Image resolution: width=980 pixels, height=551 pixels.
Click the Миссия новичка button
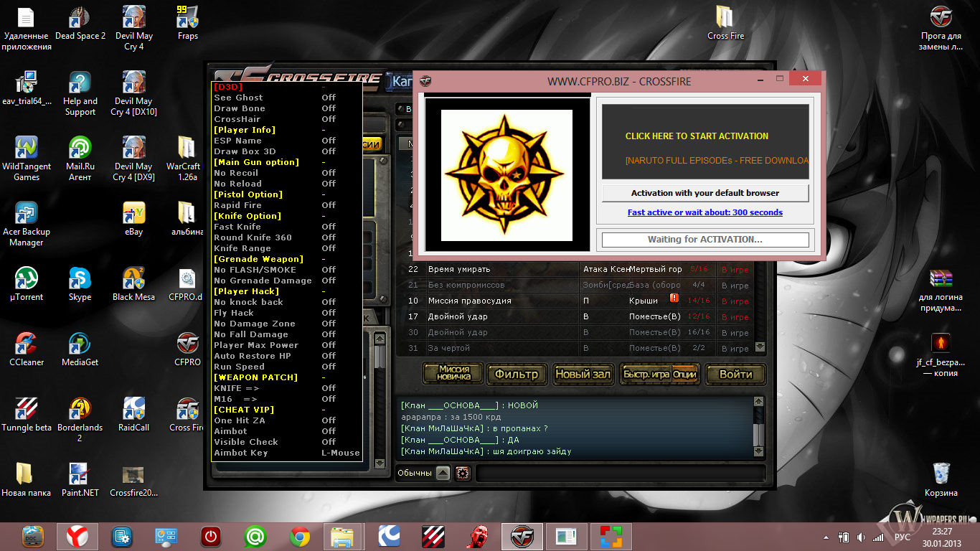tap(453, 373)
